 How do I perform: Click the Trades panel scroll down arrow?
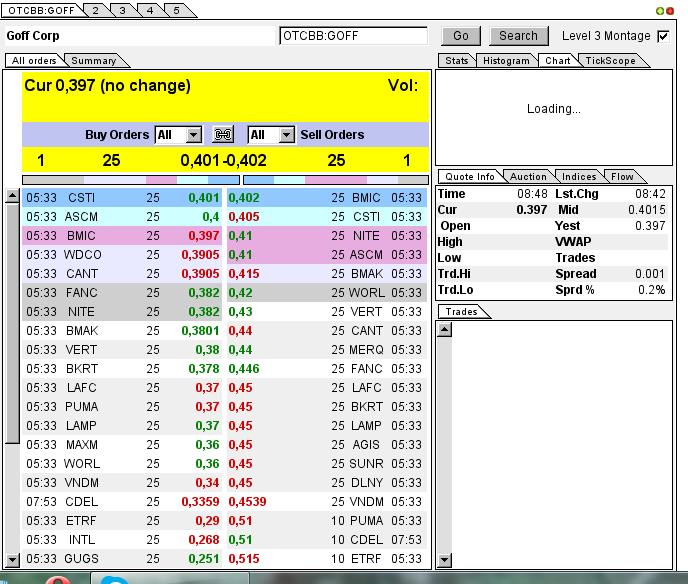[x=444, y=560]
